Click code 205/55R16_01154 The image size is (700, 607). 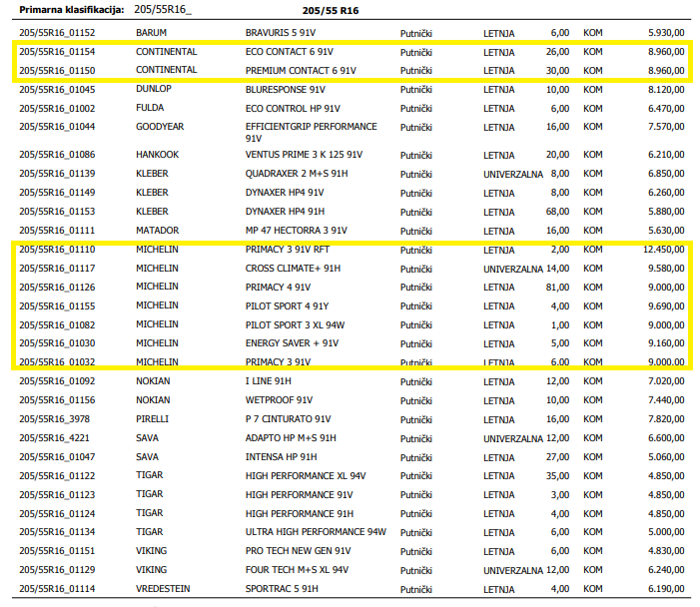57,52
